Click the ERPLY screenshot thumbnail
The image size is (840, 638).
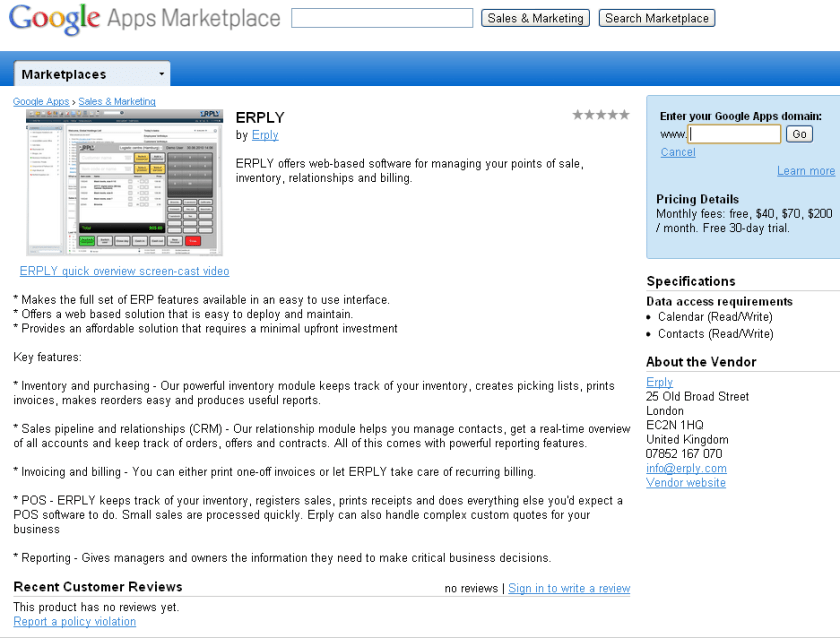125,182
